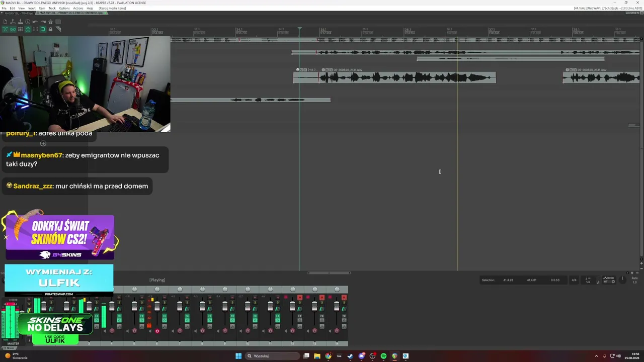This screenshot has height=362, width=644.
Task: Click the volume fader of mixer track 9
Action: coord(225,307)
